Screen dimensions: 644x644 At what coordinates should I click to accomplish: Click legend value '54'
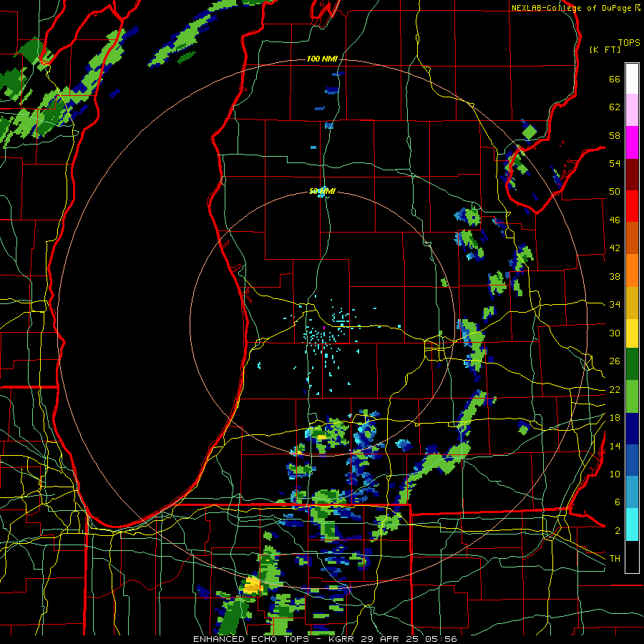(x=615, y=163)
